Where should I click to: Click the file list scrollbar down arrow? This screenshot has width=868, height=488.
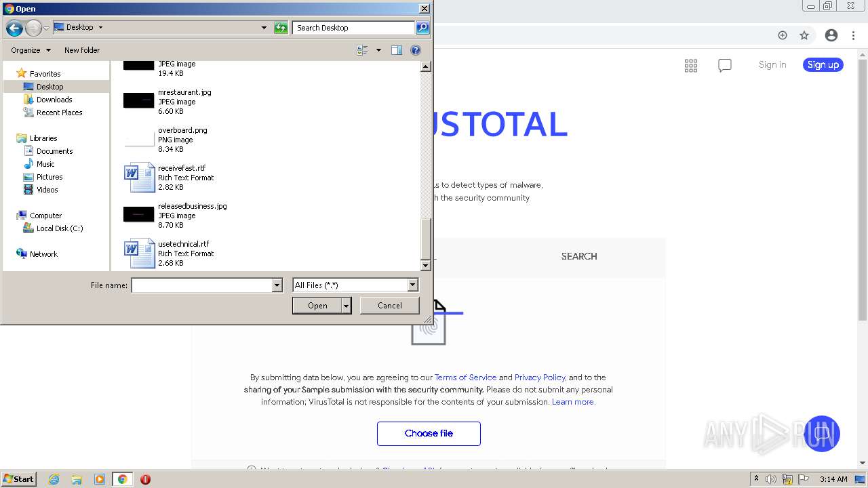pos(426,266)
